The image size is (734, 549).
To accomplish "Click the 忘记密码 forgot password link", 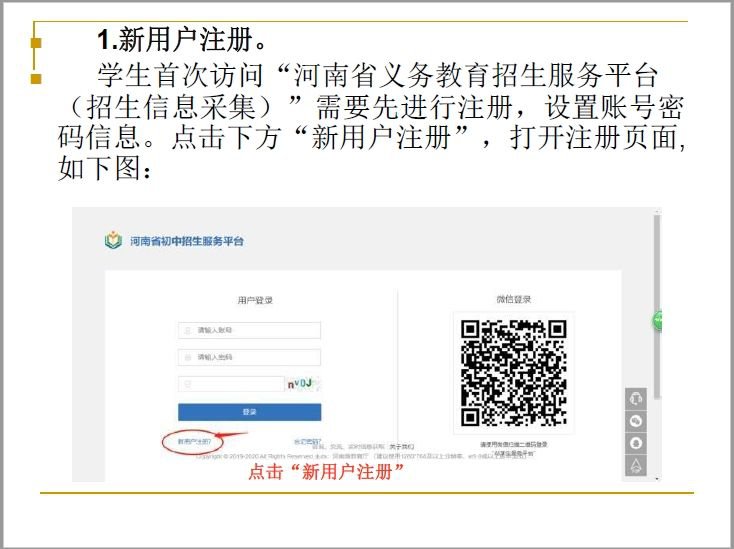I will (307, 441).
